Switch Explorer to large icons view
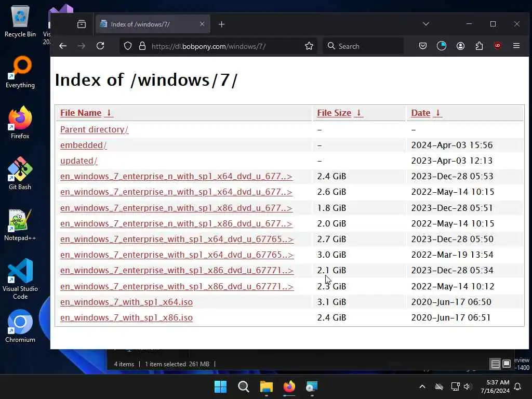The image size is (532, 399). pos(506,364)
